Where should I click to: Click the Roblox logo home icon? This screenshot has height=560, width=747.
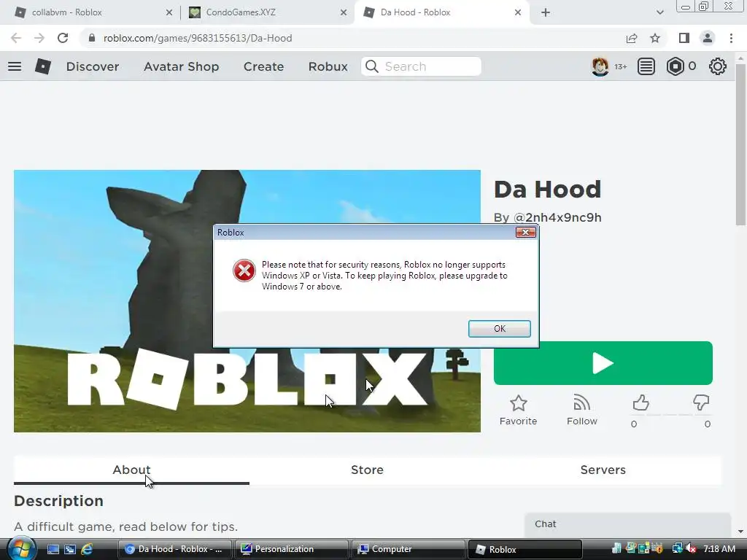pos(43,66)
